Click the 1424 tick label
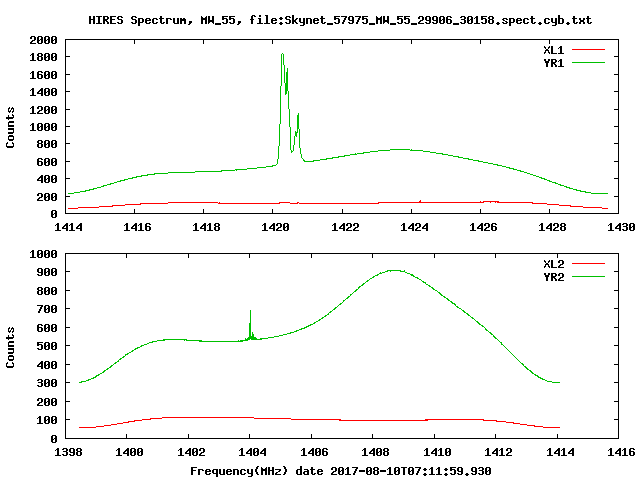The width and height of the screenshot is (640, 480). 414,227
